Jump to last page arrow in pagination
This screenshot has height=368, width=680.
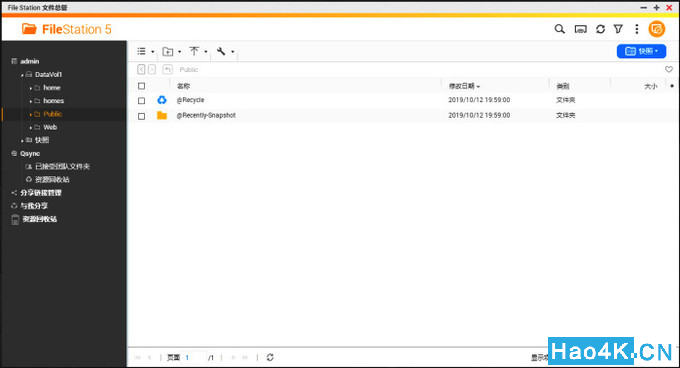(x=245, y=358)
